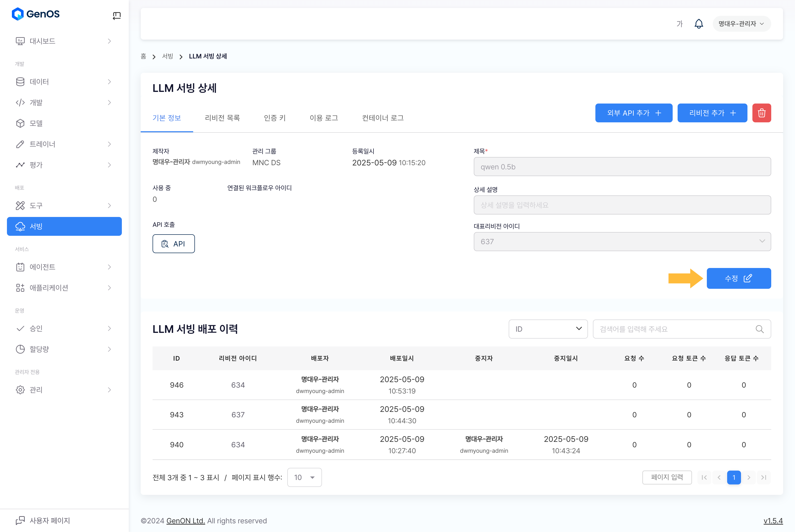
Task: Open the ID search filter dropdown
Action: [548, 329]
